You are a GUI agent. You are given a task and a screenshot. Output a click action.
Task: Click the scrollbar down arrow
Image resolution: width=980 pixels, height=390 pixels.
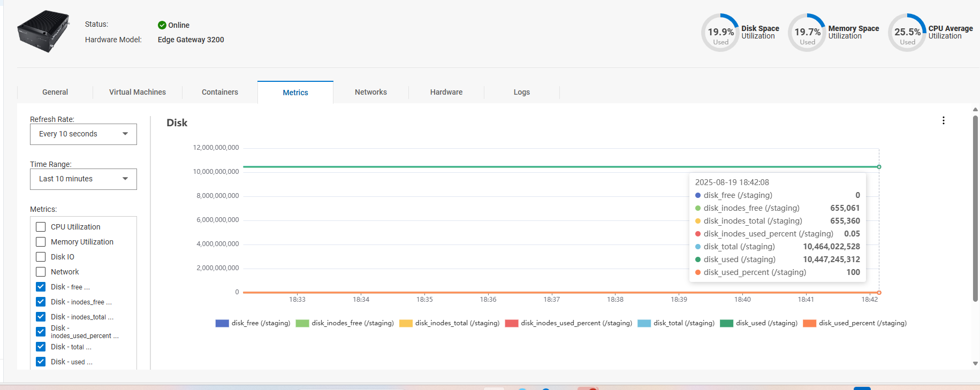point(975,363)
